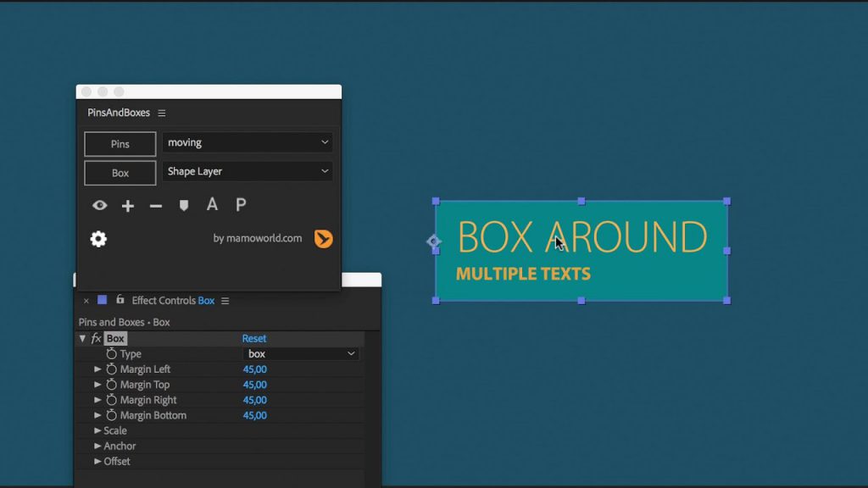The width and height of the screenshot is (868, 488).
Task: Select the shield icon in the PinsAndBoxes toolbar
Action: click(184, 204)
